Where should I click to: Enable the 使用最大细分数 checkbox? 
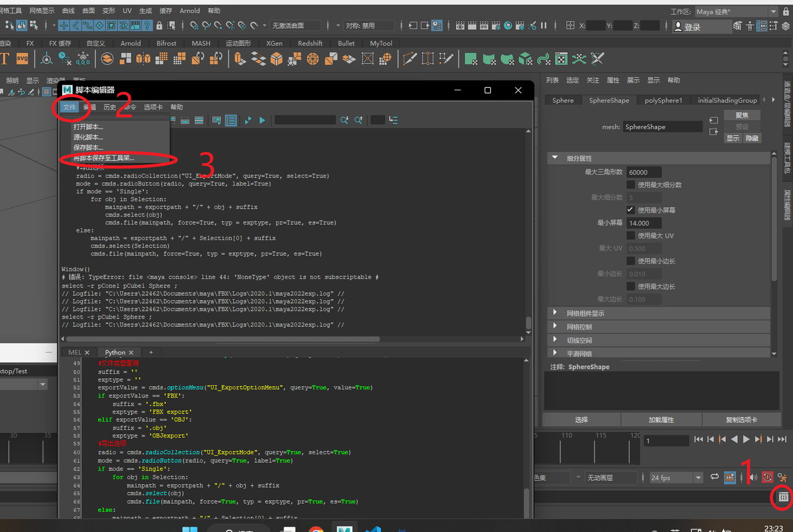click(631, 184)
